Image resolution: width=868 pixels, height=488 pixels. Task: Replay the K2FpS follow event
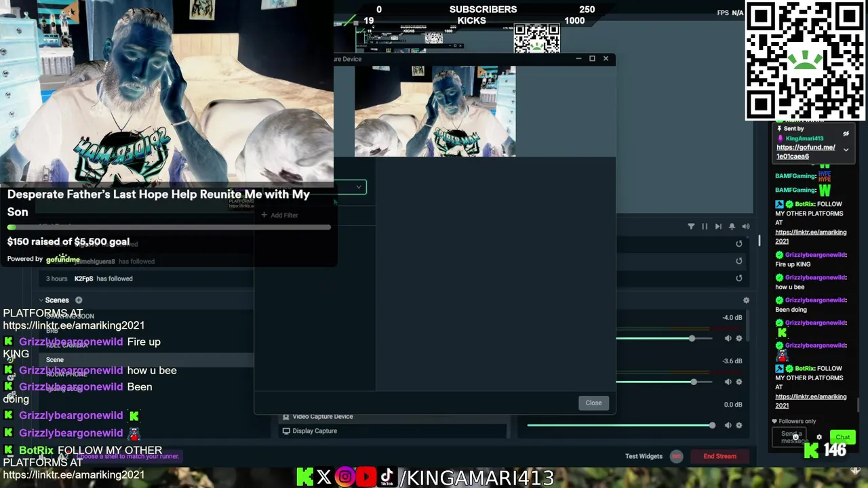(739, 278)
